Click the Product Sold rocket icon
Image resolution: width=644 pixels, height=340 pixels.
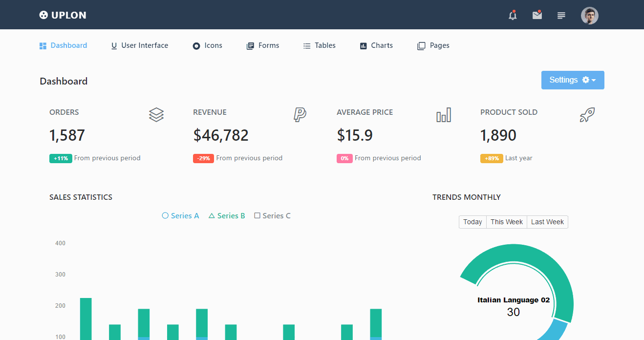click(587, 115)
